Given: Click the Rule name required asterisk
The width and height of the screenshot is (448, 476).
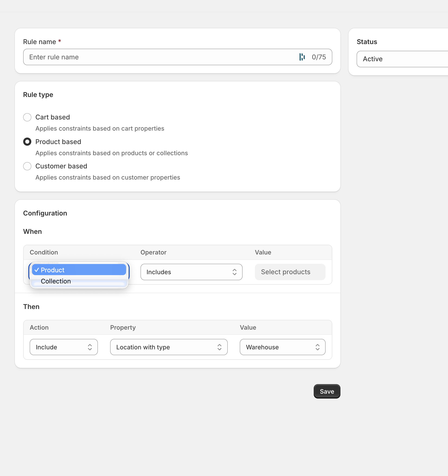Looking at the screenshot, I should point(60,41).
